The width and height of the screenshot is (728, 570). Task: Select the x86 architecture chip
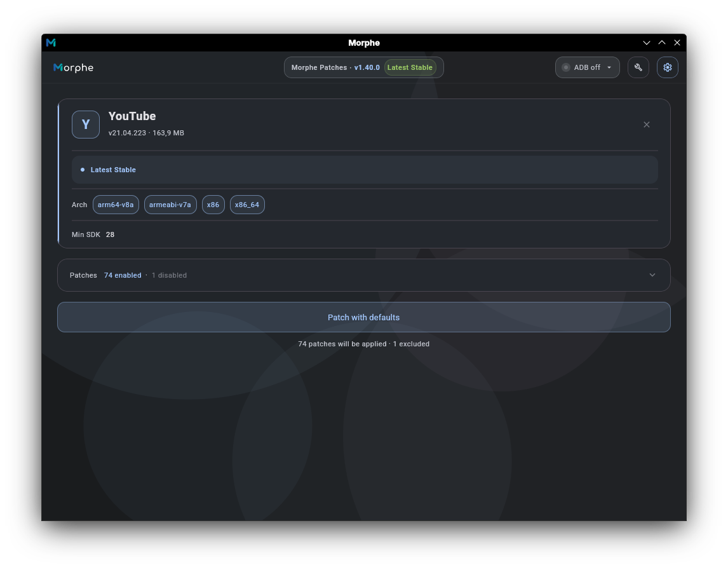213,205
